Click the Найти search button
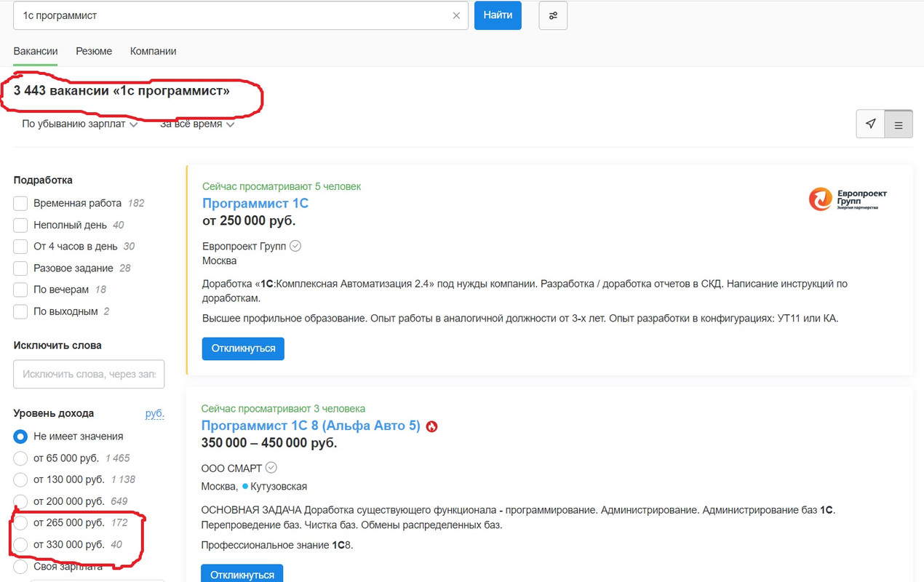The image size is (924, 582). click(x=498, y=15)
